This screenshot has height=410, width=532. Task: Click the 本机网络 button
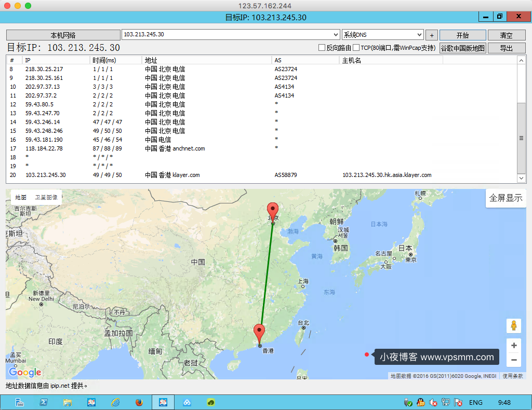coord(63,35)
